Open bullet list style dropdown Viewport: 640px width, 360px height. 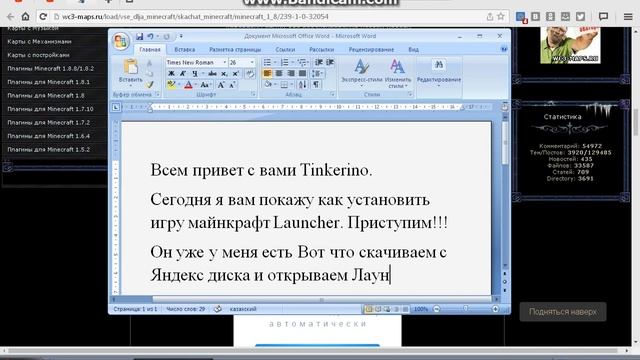point(276,62)
